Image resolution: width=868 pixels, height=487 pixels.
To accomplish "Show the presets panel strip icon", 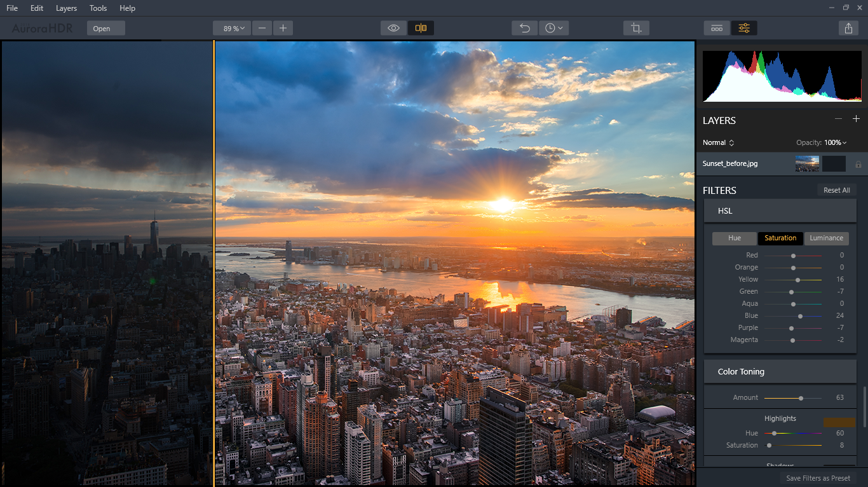I will click(717, 28).
